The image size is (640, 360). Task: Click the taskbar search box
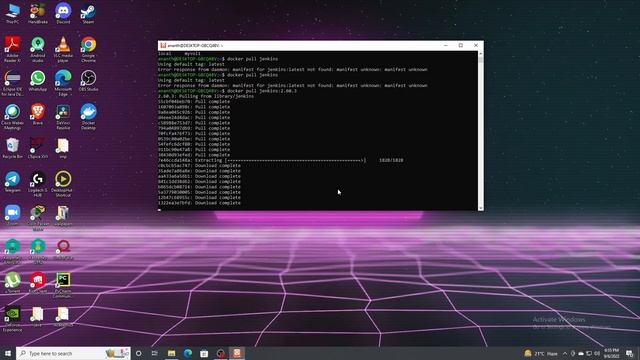[73, 353]
